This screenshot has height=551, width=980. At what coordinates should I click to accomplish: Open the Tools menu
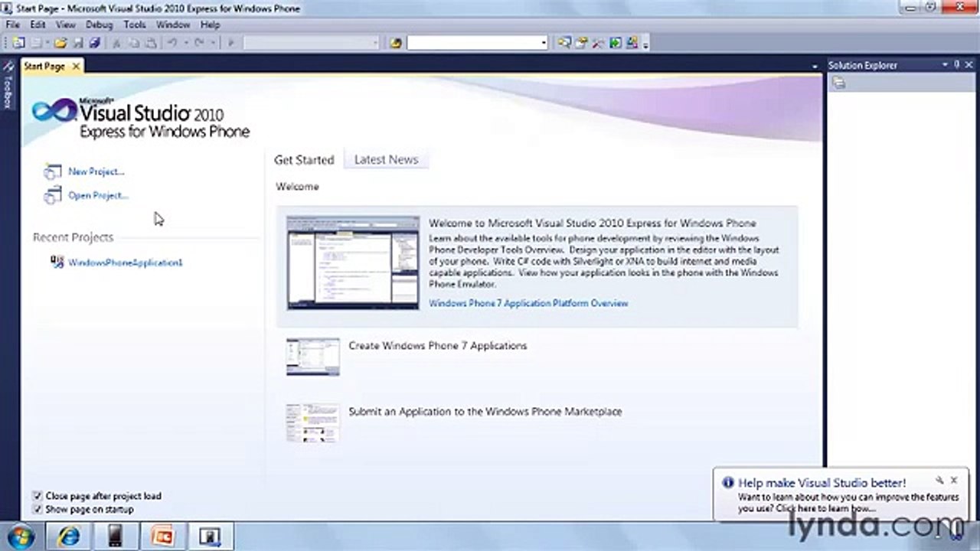(x=135, y=24)
